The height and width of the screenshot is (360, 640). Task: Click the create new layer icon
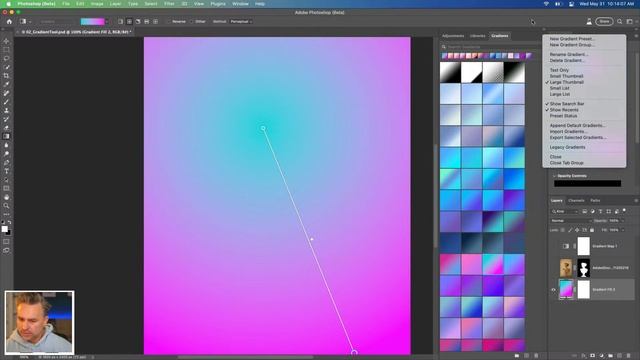[620, 356]
